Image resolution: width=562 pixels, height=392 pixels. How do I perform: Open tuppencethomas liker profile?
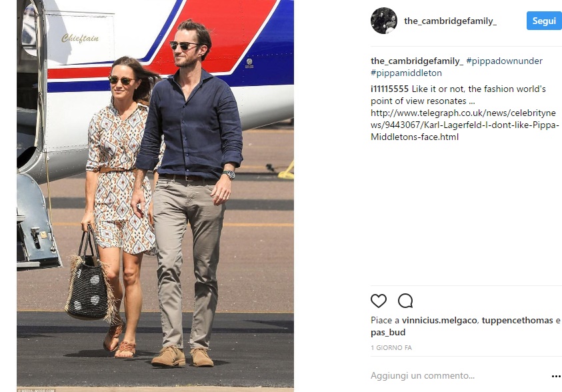517,321
